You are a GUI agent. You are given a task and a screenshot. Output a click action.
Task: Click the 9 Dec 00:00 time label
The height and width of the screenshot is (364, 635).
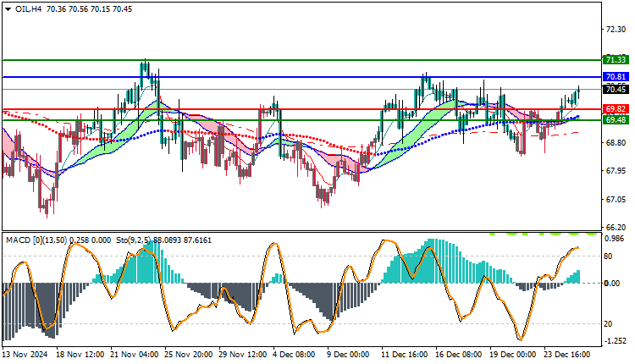[x=348, y=355]
